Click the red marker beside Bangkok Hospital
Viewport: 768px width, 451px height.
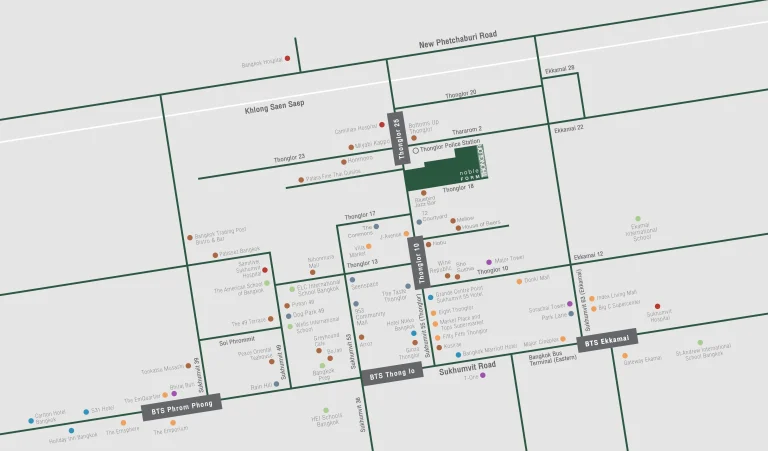(288, 58)
